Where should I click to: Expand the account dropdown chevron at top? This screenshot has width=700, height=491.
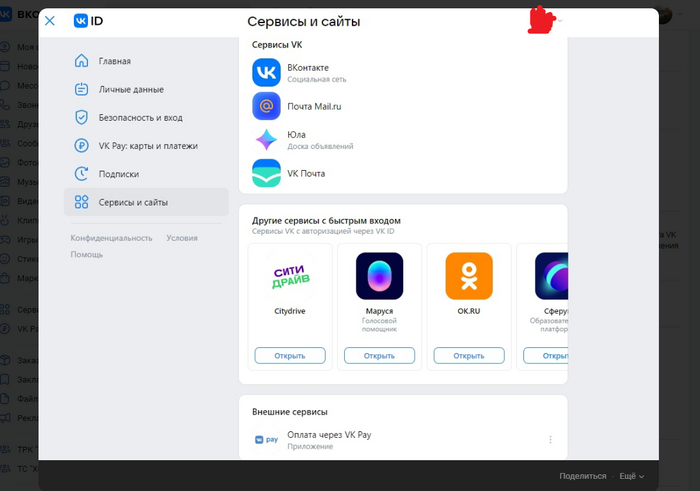click(x=560, y=21)
